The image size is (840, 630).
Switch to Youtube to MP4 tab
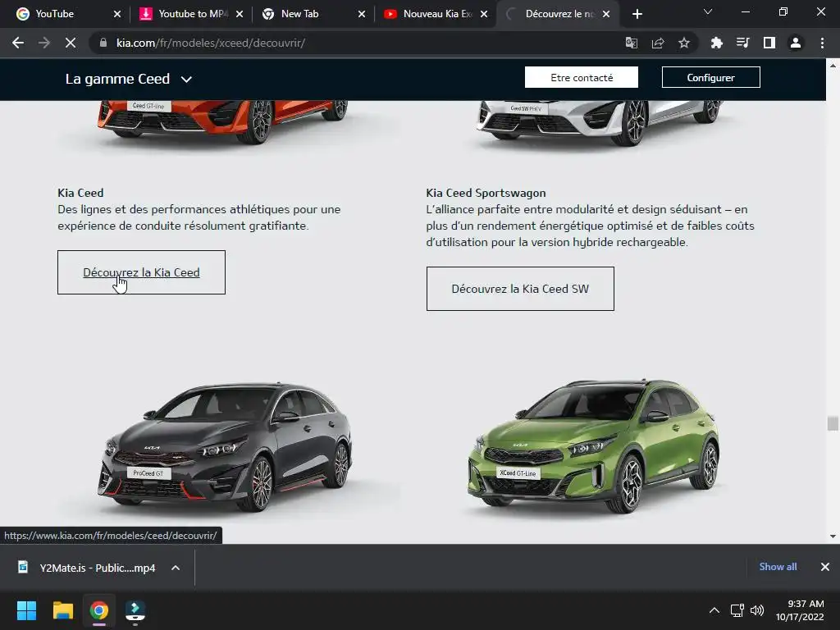click(191, 14)
